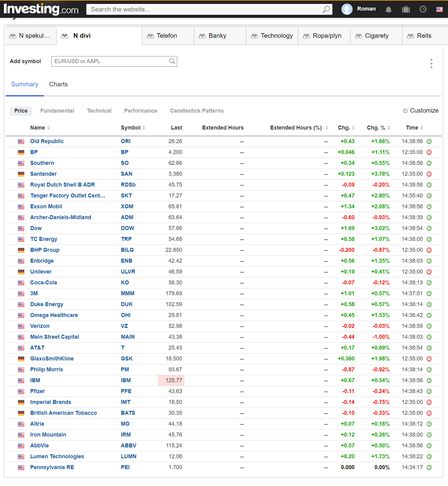
Task: Click the flag icon beside Exxon Mobil
Action: (x=21, y=207)
